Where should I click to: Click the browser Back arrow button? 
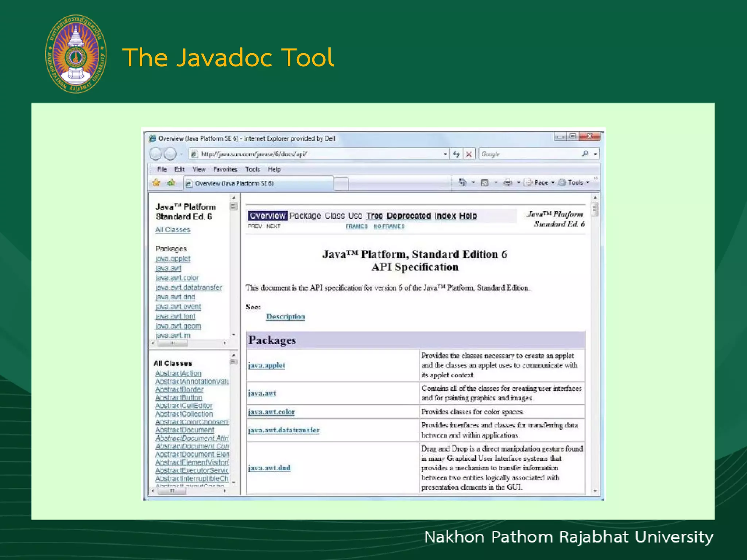coord(156,154)
